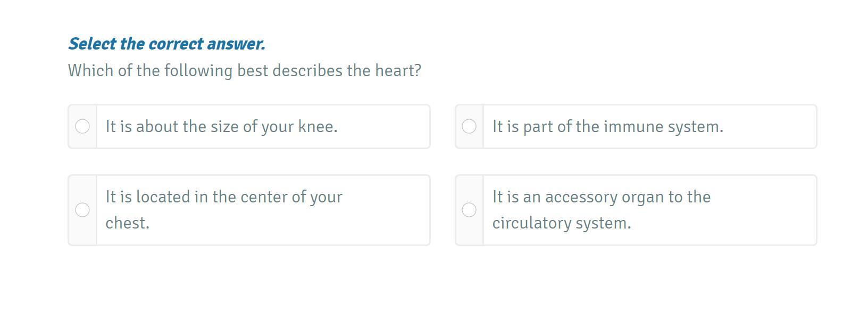The width and height of the screenshot is (868, 310).
Task: Click the text 'It is located in the center of your'
Action: pyautogui.click(x=223, y=197)
